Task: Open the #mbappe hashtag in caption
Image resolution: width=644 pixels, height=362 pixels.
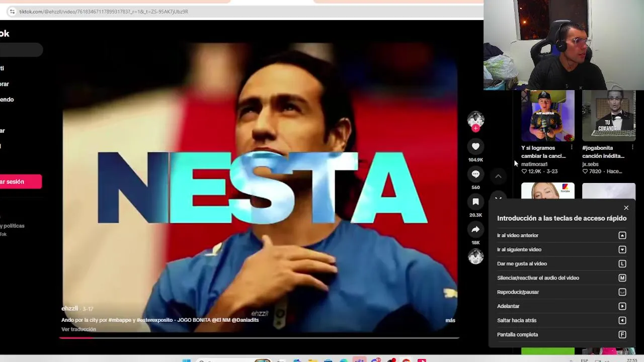Action: 119,320
